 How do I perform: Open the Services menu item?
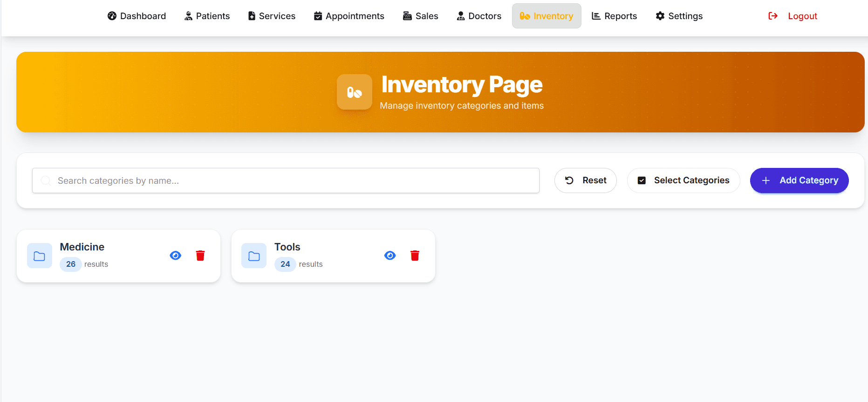[272, 16]
